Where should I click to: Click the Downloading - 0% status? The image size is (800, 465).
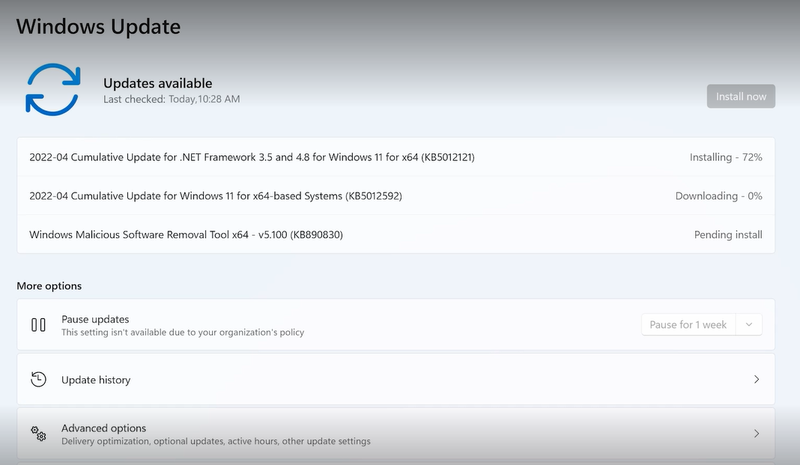(x=718, y=196)
